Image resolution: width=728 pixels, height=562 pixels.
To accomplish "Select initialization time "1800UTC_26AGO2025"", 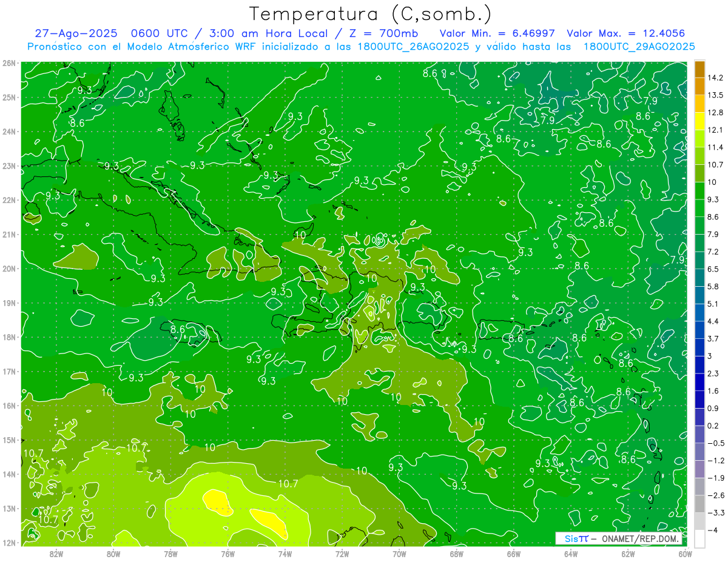I will pyautogui.click(x=414, y=47).
